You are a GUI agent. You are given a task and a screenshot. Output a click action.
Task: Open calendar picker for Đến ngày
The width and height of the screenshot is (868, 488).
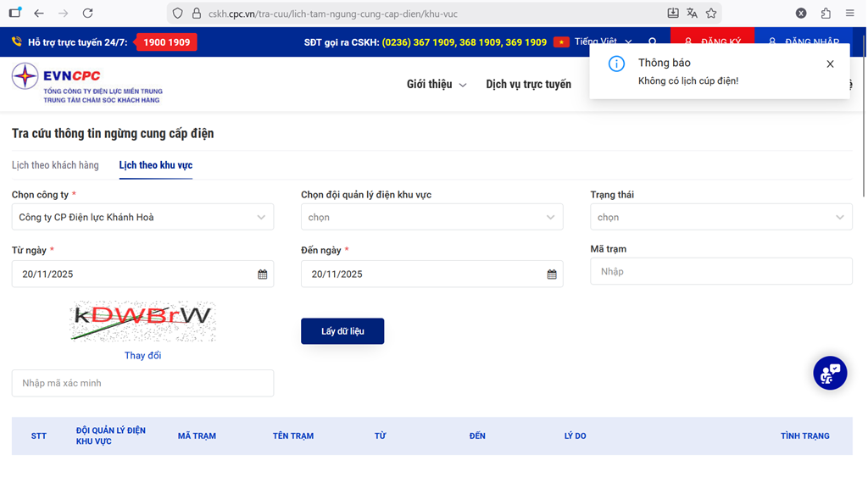tap(552, 274)
